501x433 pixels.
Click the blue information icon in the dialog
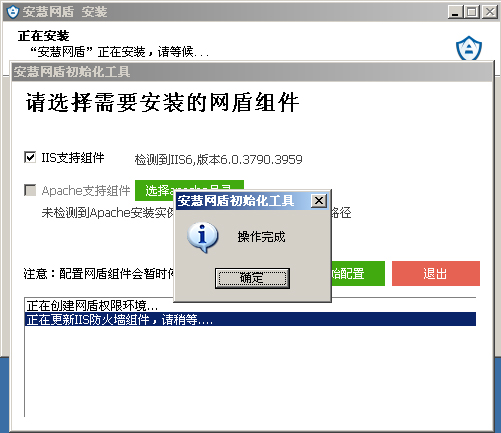pos(203,237)
